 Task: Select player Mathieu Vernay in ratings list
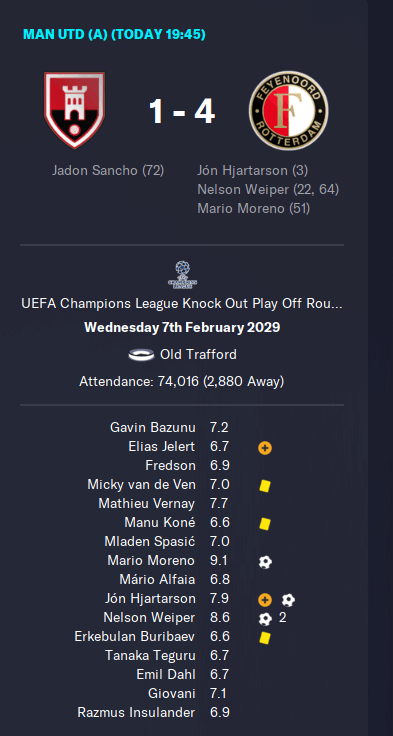(x=146, y=504)
